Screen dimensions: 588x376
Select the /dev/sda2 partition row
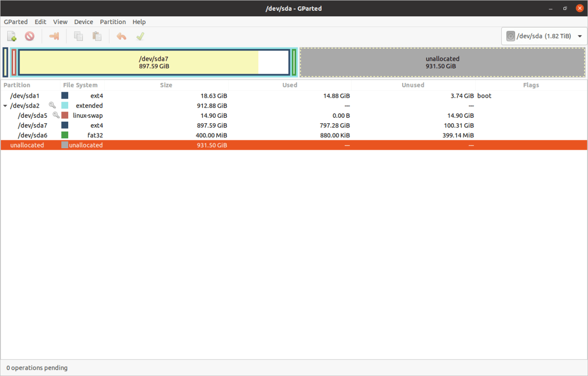point(294,106)
